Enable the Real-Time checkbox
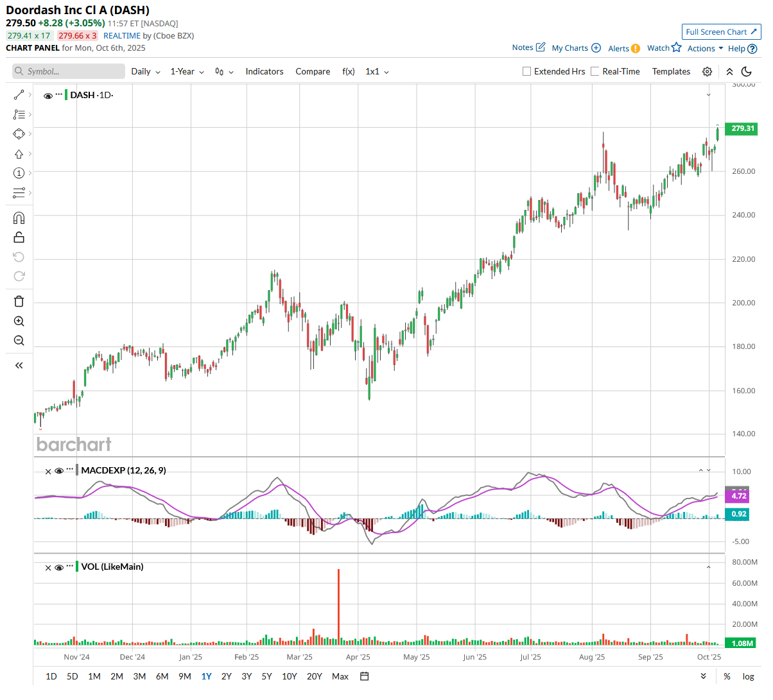The width and height of the screenshot is (773, 700). click(x=595, y=72)
